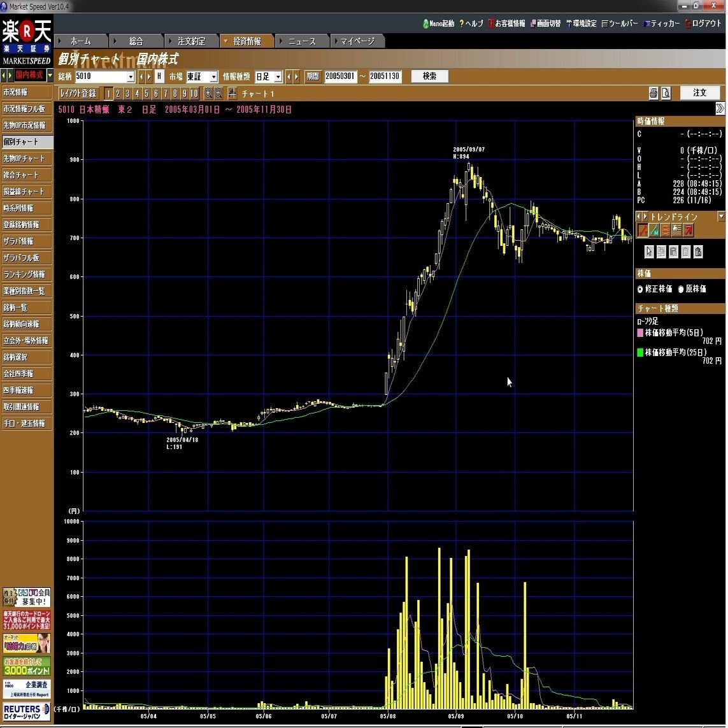Select the red arrow drawing tool

(688, 229)
